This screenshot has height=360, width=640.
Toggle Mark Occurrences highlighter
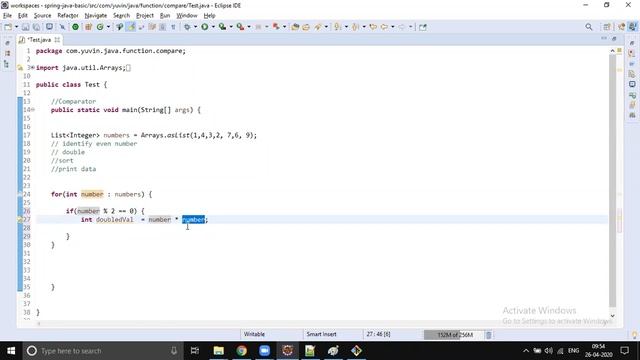tap(131, 27)
